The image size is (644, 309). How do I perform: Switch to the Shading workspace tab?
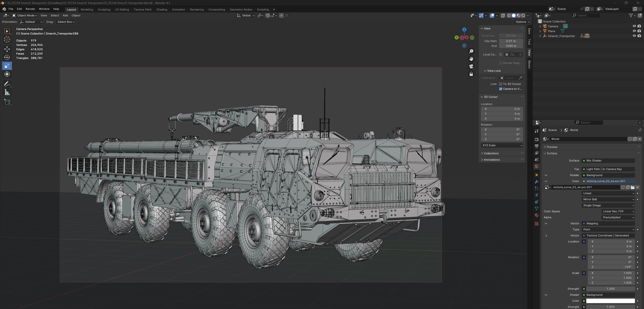162,10
